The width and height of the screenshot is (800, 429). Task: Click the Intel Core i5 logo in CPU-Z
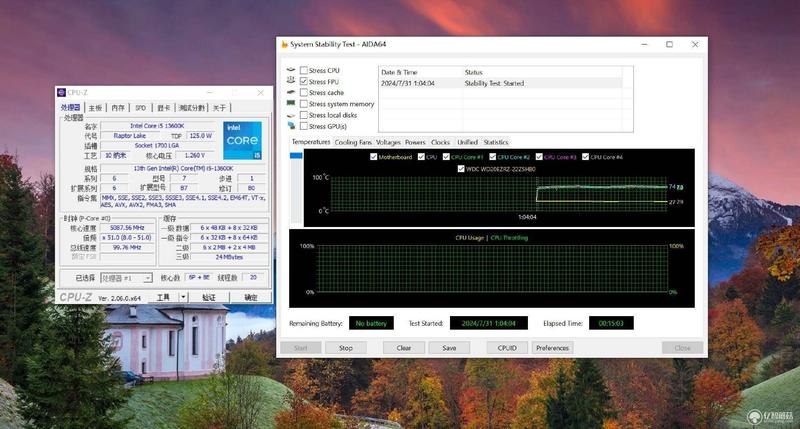(x=242, y=140)
